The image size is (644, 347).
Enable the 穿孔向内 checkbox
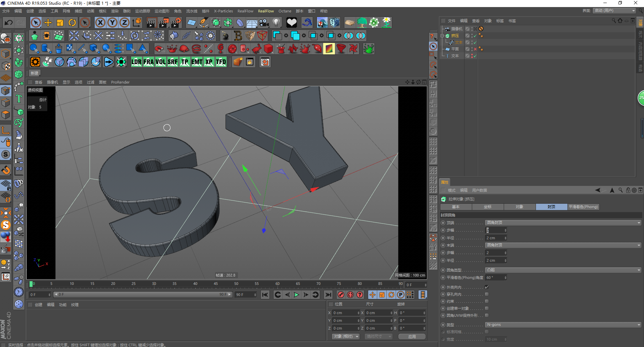[487, 294]
